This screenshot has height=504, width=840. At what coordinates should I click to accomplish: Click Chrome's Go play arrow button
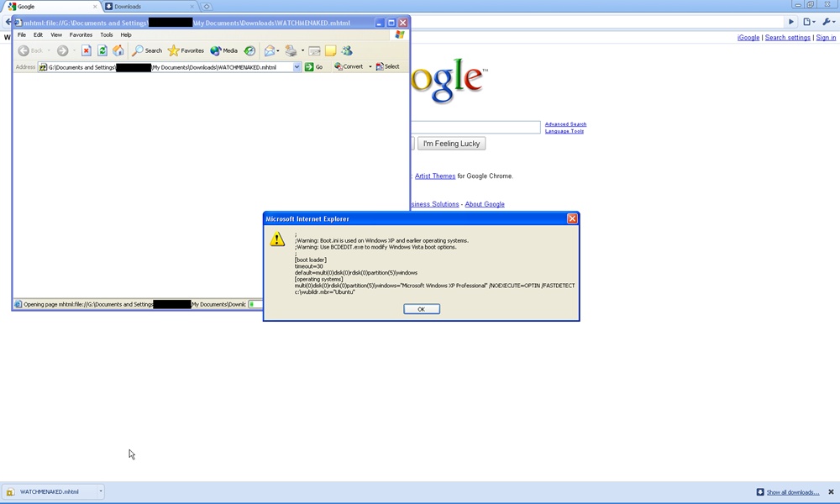[790, 22]
